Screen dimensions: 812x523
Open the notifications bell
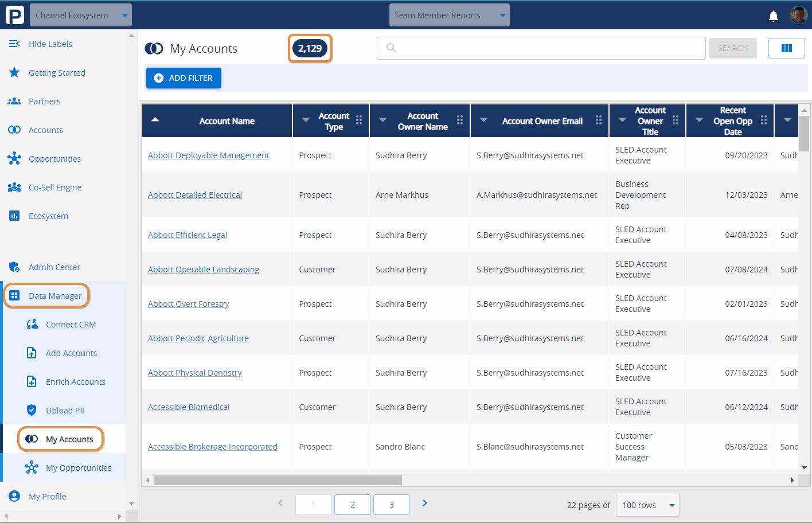click(774, 16)
